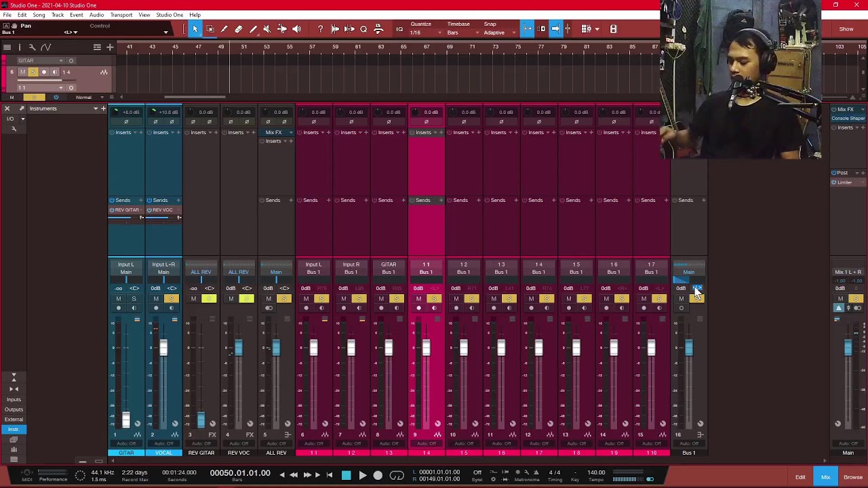
Task: Select the Arrow tool in the toolbar
Action: coord(195,29)
